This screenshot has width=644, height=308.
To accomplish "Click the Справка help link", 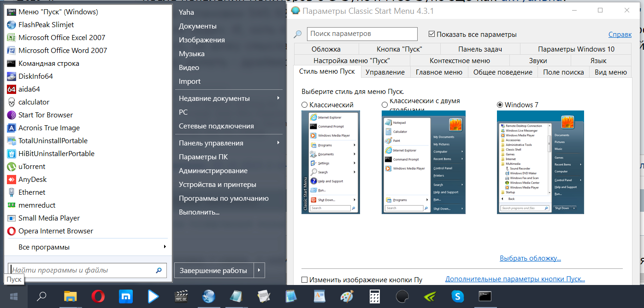I will (620, 35).
